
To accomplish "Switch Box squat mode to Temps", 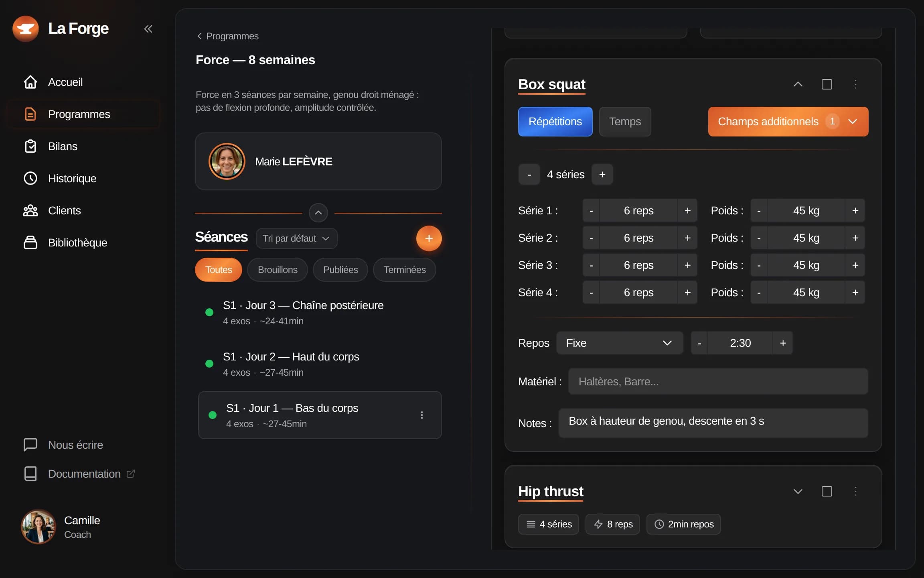I will [625, 122].
